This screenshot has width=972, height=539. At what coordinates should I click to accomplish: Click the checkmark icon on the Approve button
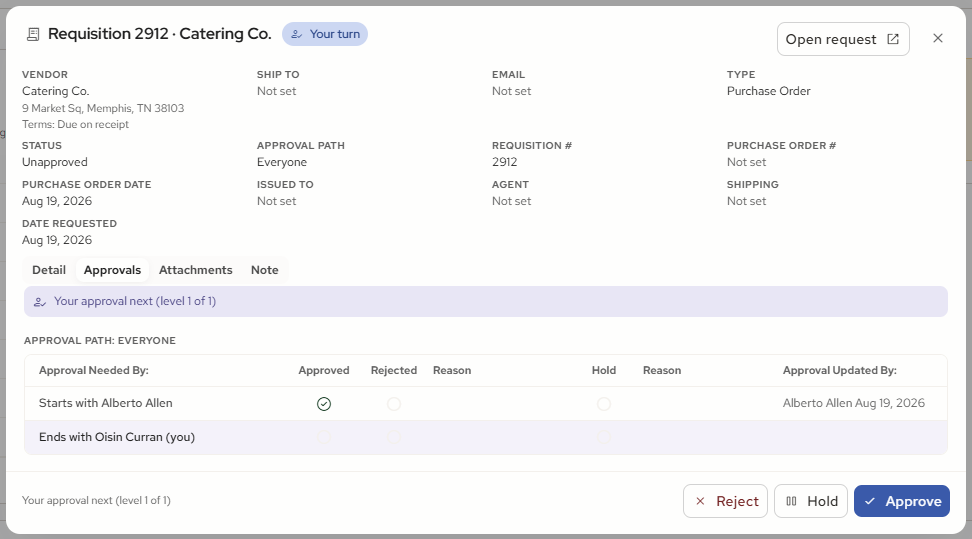(x=870, y=501)
